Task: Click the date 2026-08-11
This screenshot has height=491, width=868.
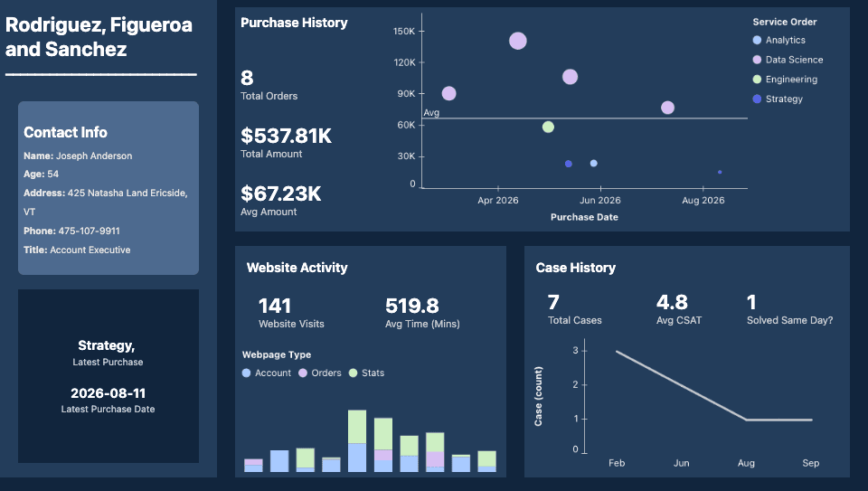Action: [108, 393]
